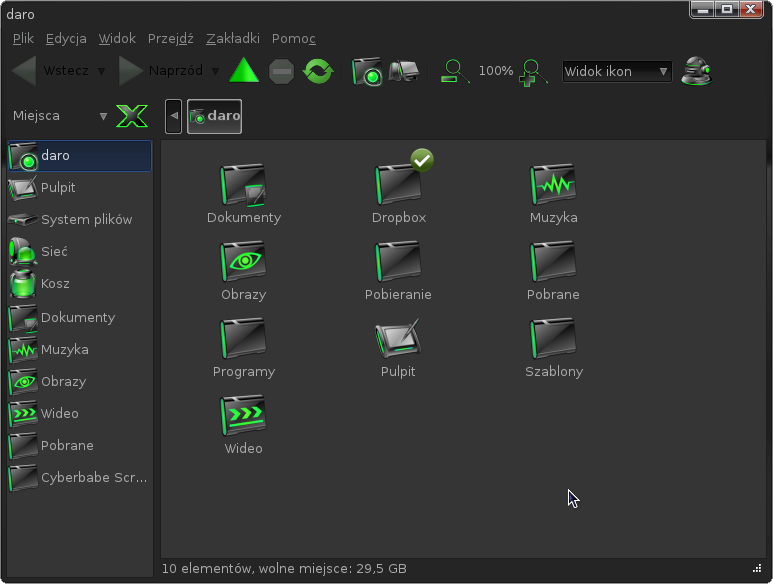Screen dimensions: 773x584
Task: Open the Widok menu
Action: (117, 38)
